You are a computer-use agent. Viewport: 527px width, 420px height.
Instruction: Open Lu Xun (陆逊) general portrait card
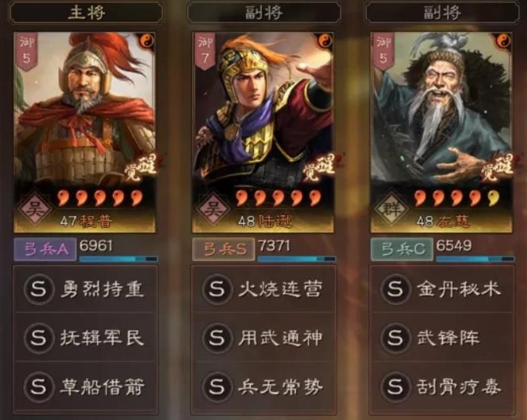pyautogui.click(x=263, y=133)
